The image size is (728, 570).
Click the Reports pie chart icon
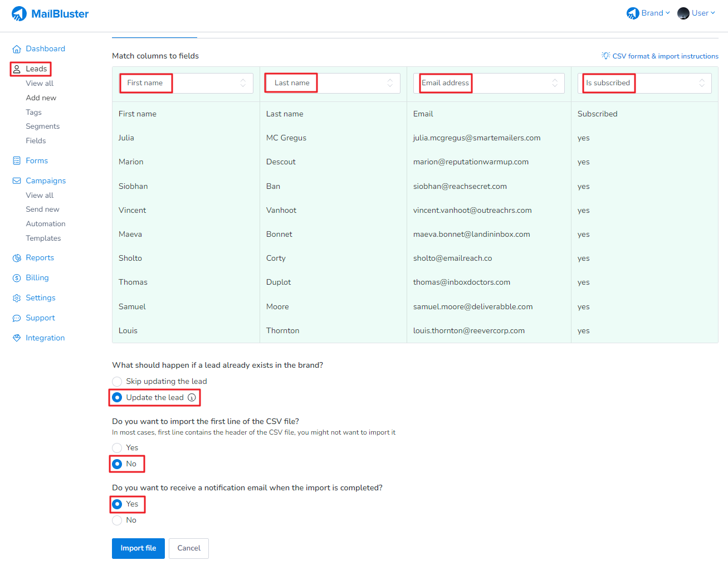tap(17, 258)
